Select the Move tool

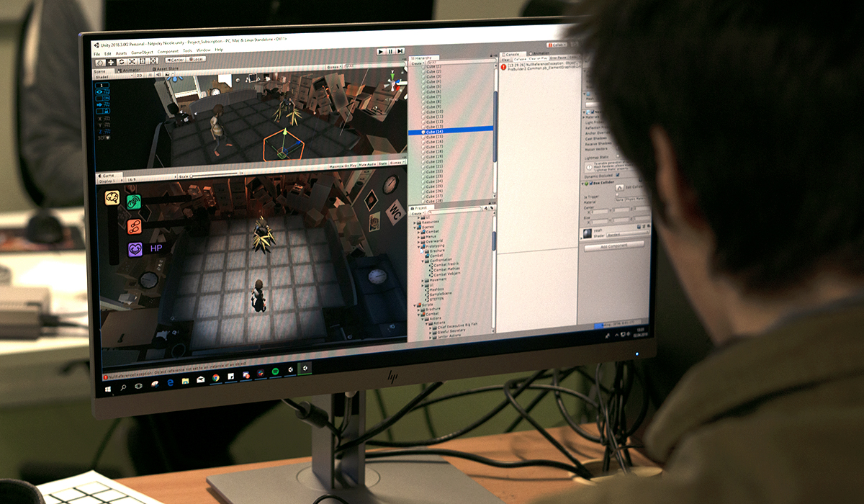click(111, 62)
